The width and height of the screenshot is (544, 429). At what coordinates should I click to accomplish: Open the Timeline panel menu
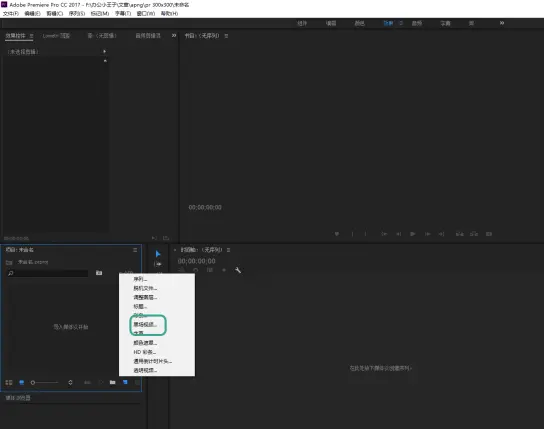pyautogui.click(x=228, y=250)
